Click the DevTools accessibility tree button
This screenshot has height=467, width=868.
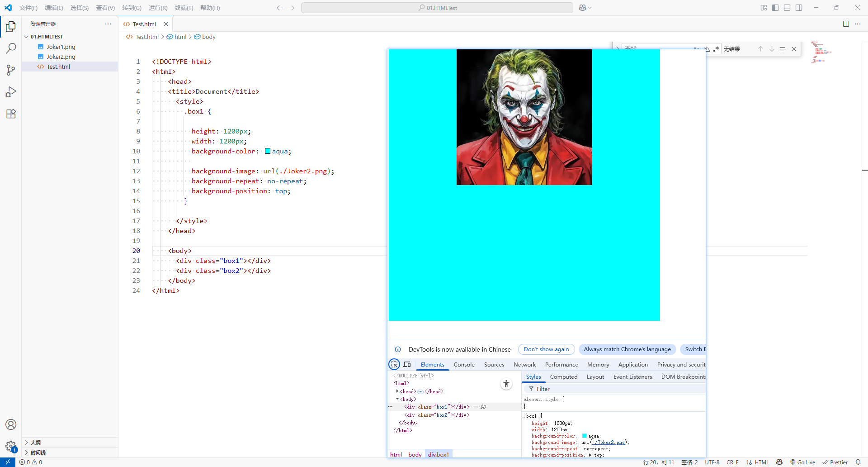[x=506, y=384]
